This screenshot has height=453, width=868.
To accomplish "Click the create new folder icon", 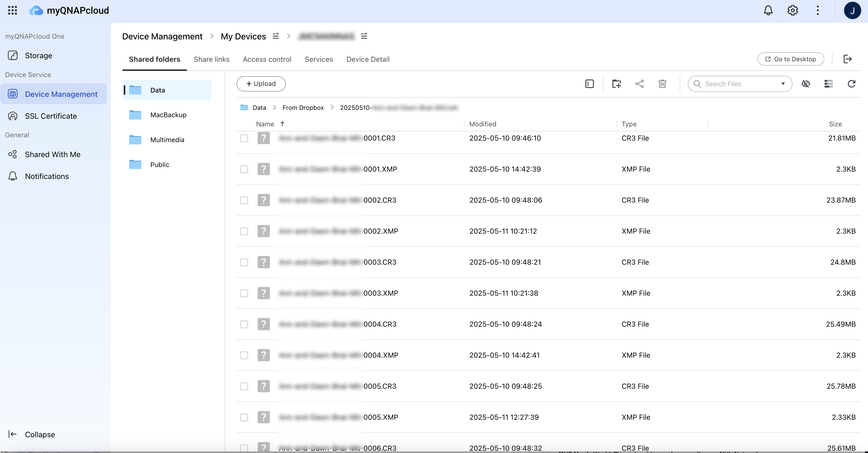I will tap(616, 84).
